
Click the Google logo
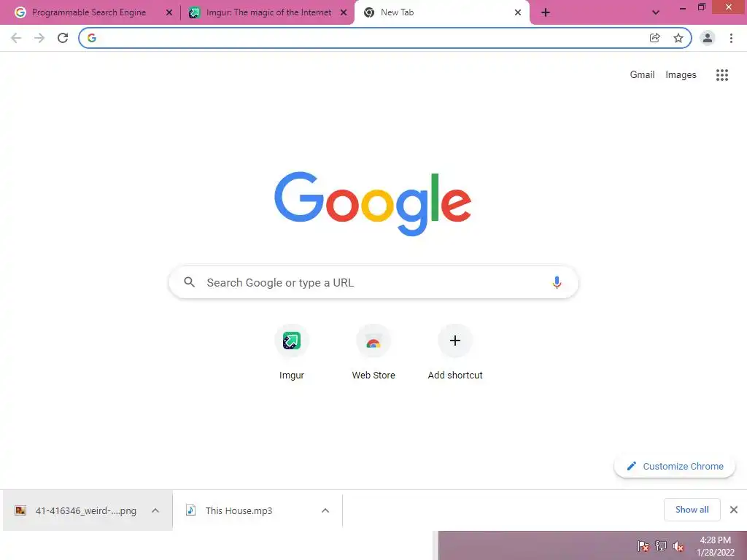click(373, 204)
